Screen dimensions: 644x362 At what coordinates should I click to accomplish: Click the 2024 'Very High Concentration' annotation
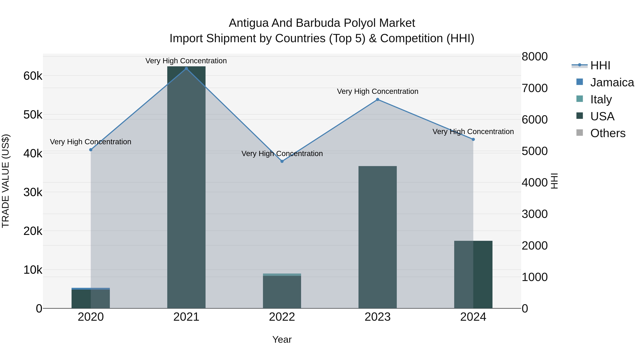(473, 132)
